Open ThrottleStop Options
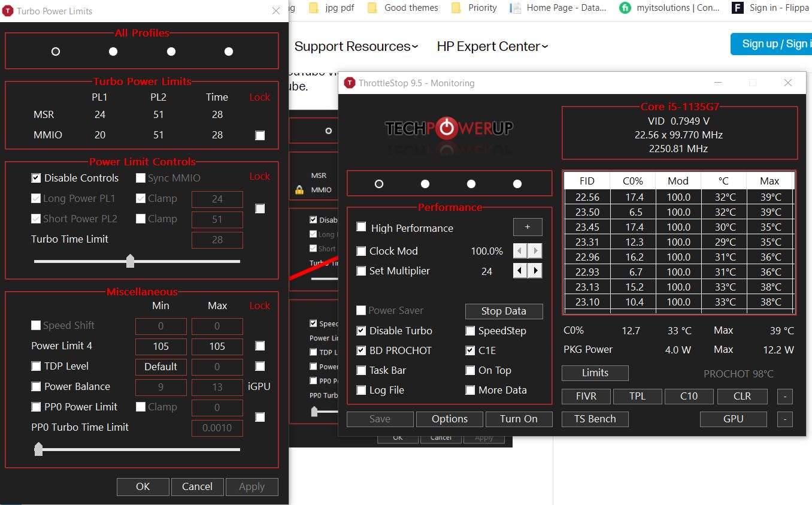The height and width of the screenshot is (505, 812). tap(449, 419)
